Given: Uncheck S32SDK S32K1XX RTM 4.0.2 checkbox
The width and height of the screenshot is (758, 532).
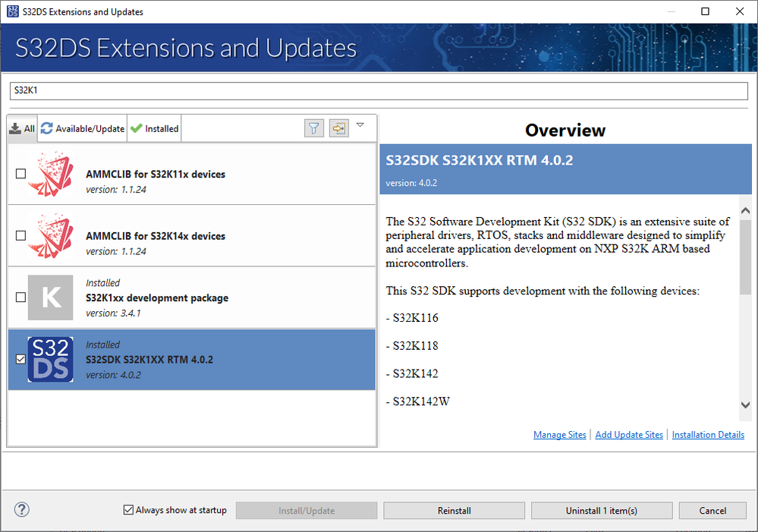Looking at the screenshot, I should coord(20,359).
